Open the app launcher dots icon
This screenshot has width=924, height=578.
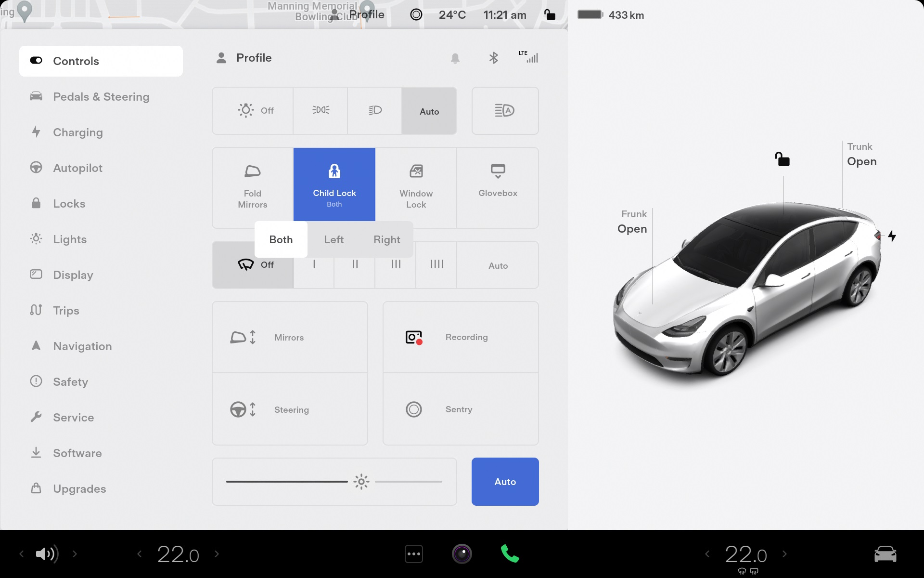414,554
